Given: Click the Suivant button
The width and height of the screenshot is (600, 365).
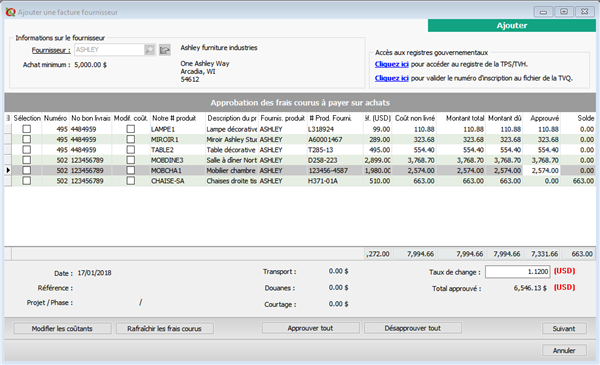Looking at the screenshot, I should coord(564,328).
